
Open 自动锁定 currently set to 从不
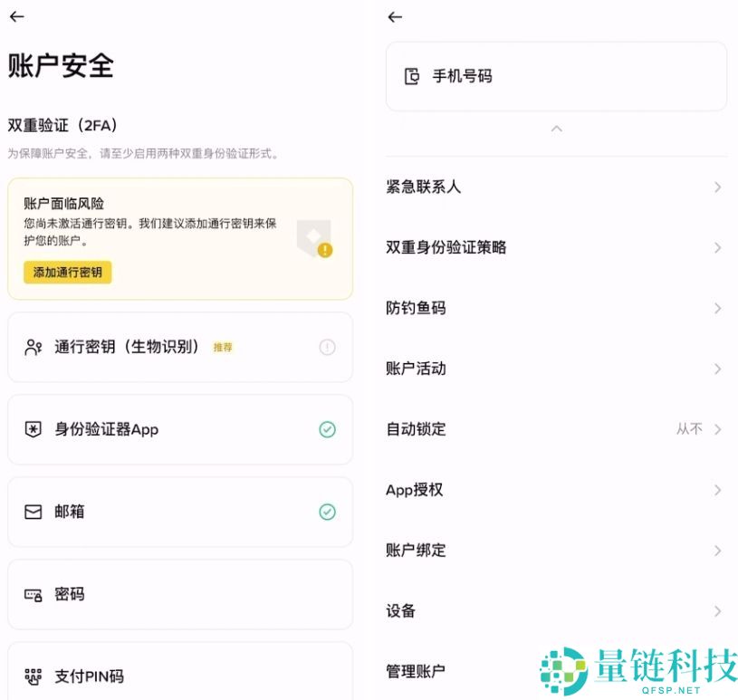pyautogui.click(x=556, y=429)
